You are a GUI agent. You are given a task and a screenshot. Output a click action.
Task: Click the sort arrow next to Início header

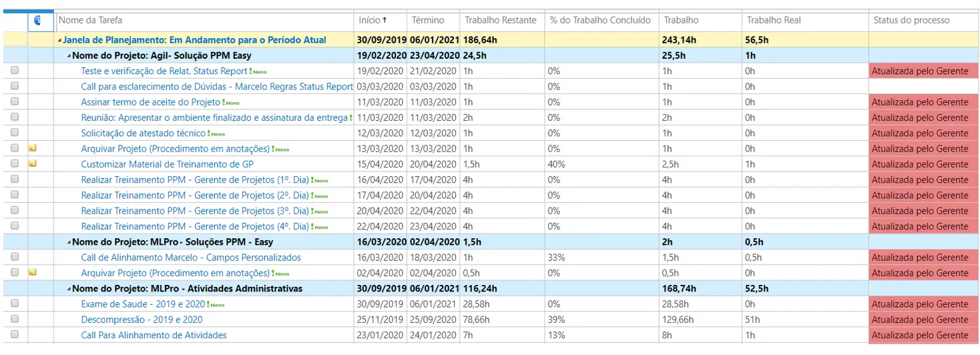coord(385,21)
